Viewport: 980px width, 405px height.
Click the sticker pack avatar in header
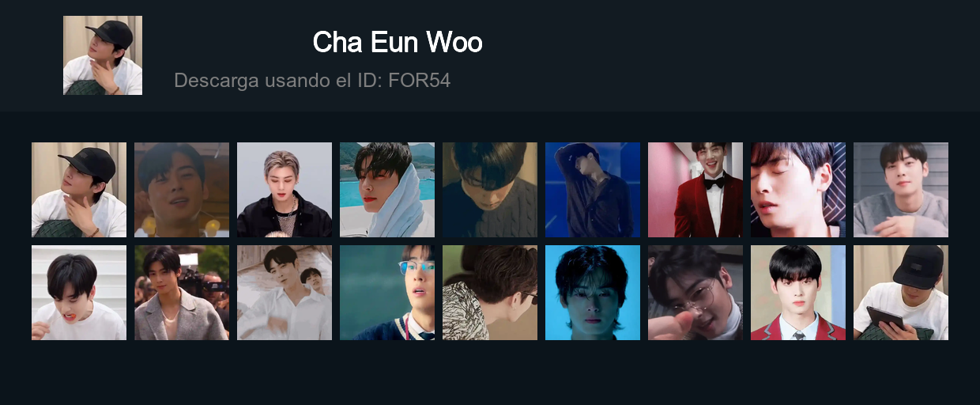click(103, 55)
